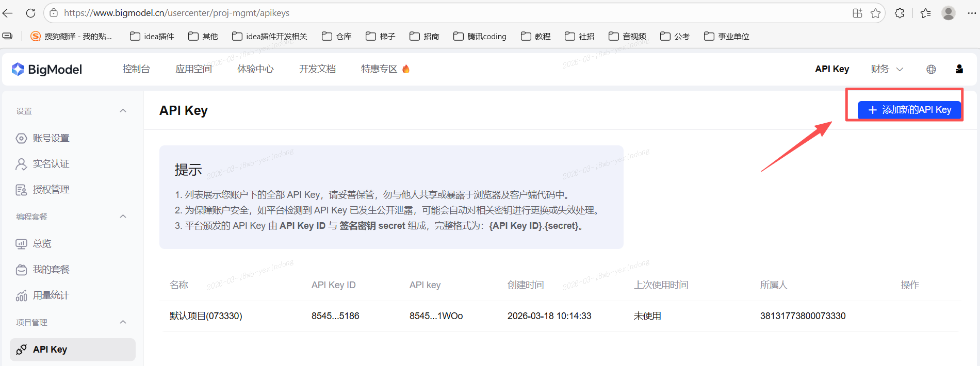Viewport: 980px width, 366px height.
Task: Reload the page with refresh icon
Action: tap(31, 13)
